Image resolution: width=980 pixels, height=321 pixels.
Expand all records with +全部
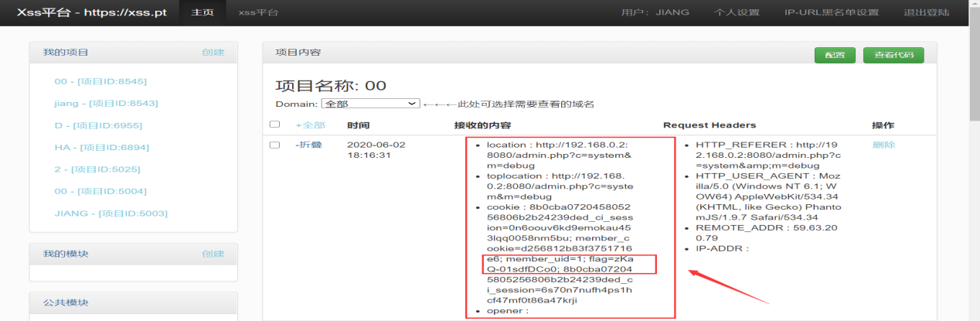(310, 125)
